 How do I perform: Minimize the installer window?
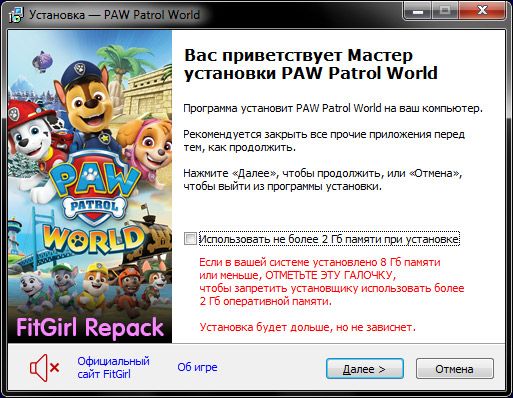[418, 12]
